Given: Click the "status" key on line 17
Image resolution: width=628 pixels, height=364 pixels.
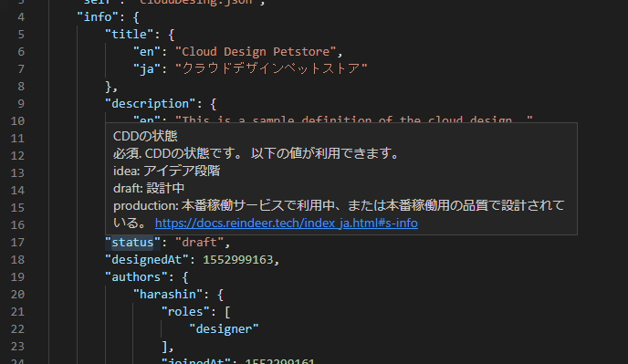Looking at the screenshot, I should click(132, 243).
